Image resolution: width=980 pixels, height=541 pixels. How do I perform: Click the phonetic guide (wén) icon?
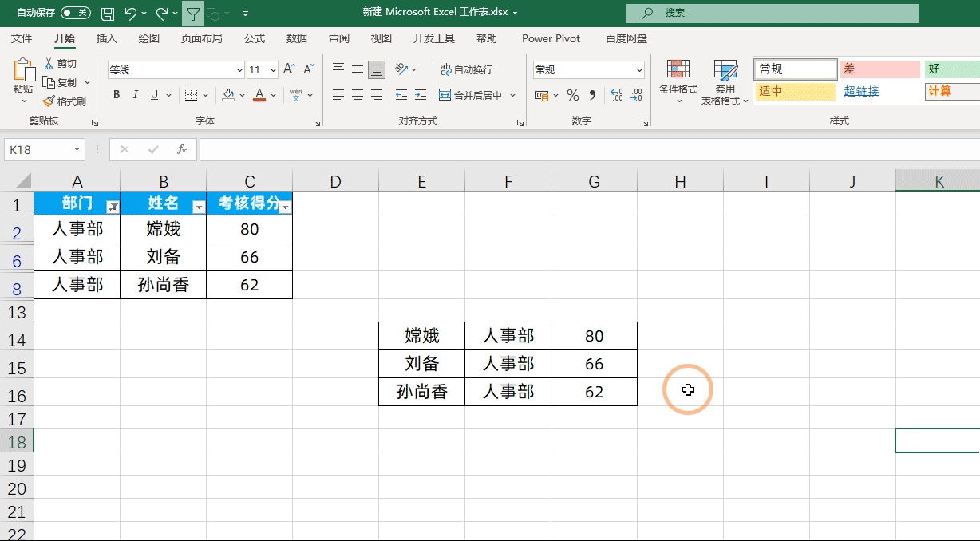(x=296, y=95)
